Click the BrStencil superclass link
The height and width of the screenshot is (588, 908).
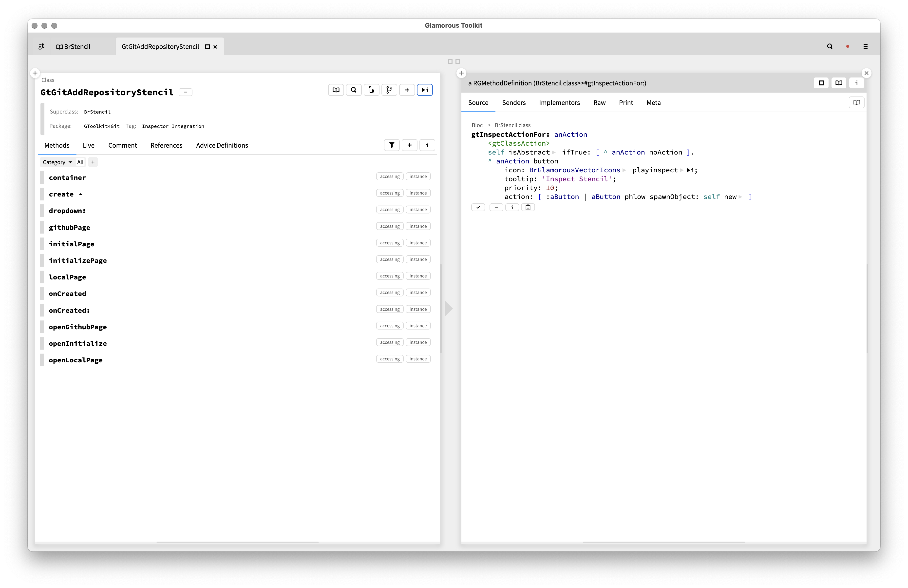point(97,112)
